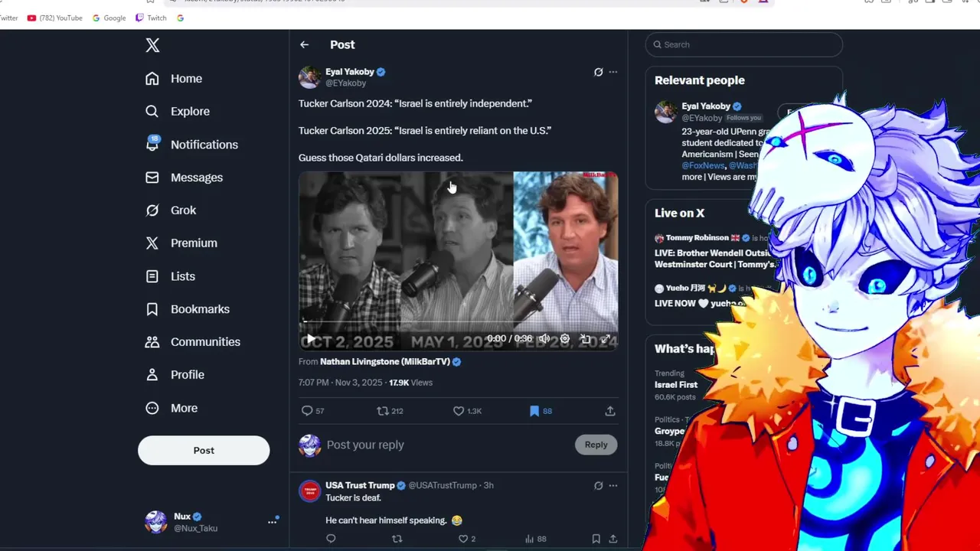980x551 pixels.
Task: Open Notifications in sidebar
Action: (x=191, y=145)
